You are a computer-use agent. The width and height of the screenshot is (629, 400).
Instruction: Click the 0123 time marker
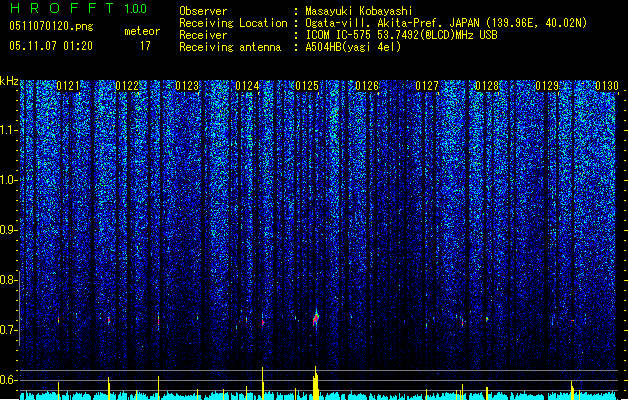coord(187,86)
